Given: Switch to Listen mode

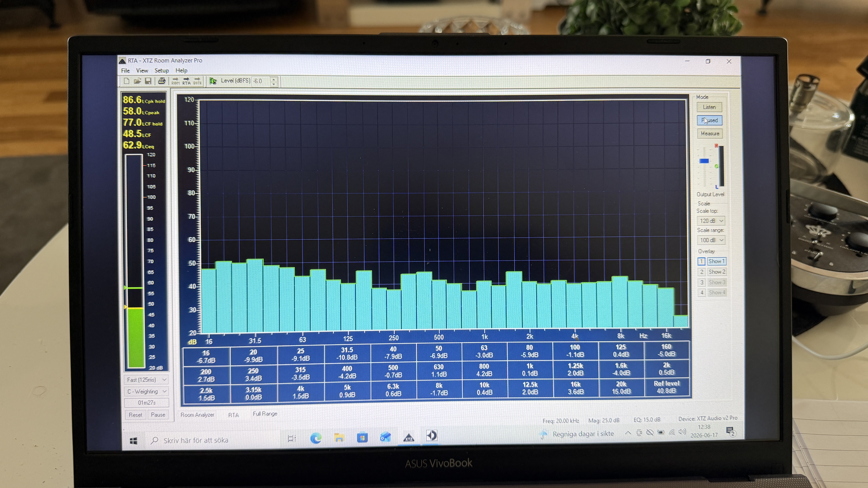Looking at the screenshot, I should (x=709, y=107).
